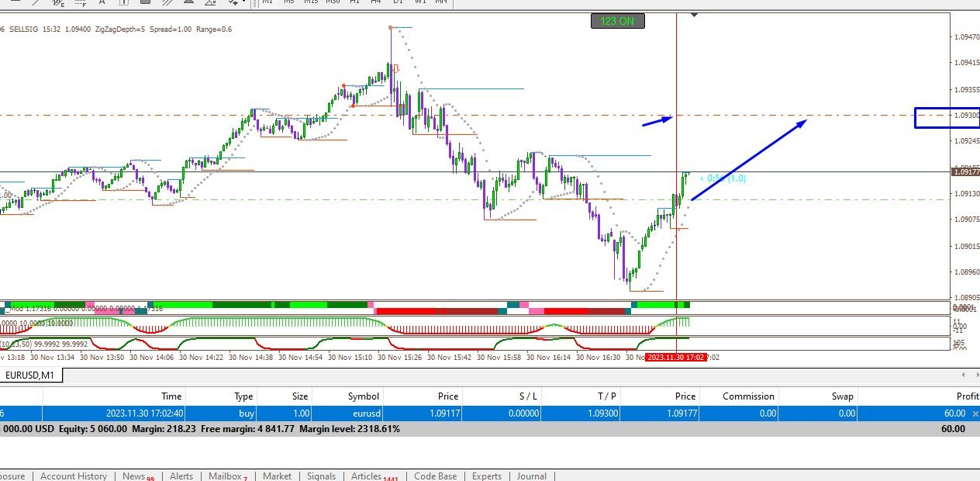Open the Journal tab
Viewport: 980px width, 481px height.
pos(531,476)
